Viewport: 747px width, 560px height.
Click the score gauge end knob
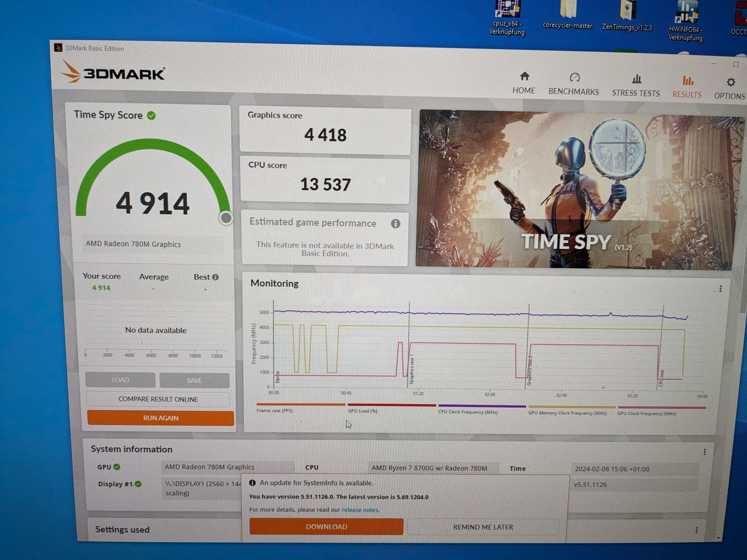[226, 218]
